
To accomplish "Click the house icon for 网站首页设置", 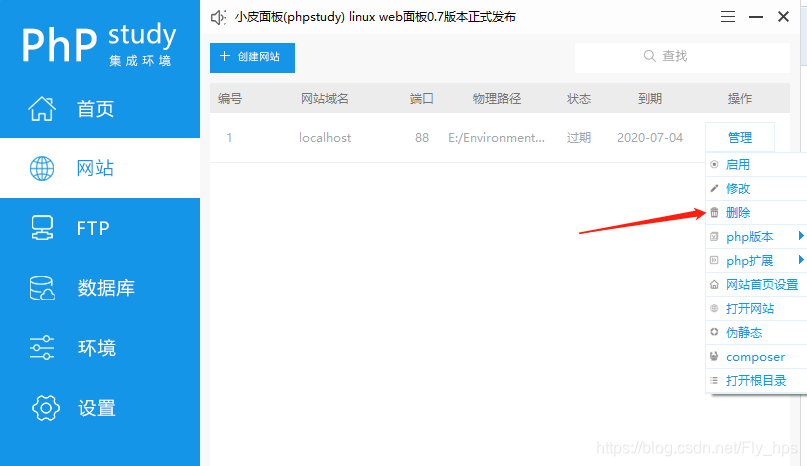I will point(714,284).
